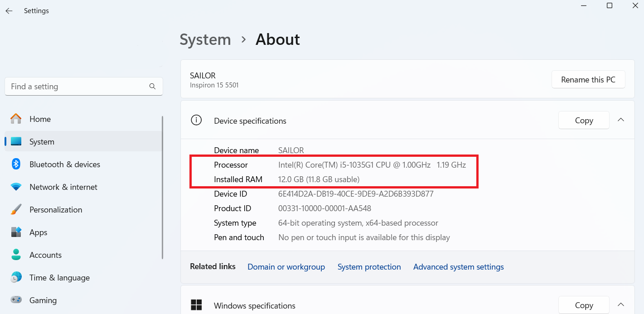Click the Windows specifications heading
The height and width of the screenshot is (314, 644).
click(255, 306)
